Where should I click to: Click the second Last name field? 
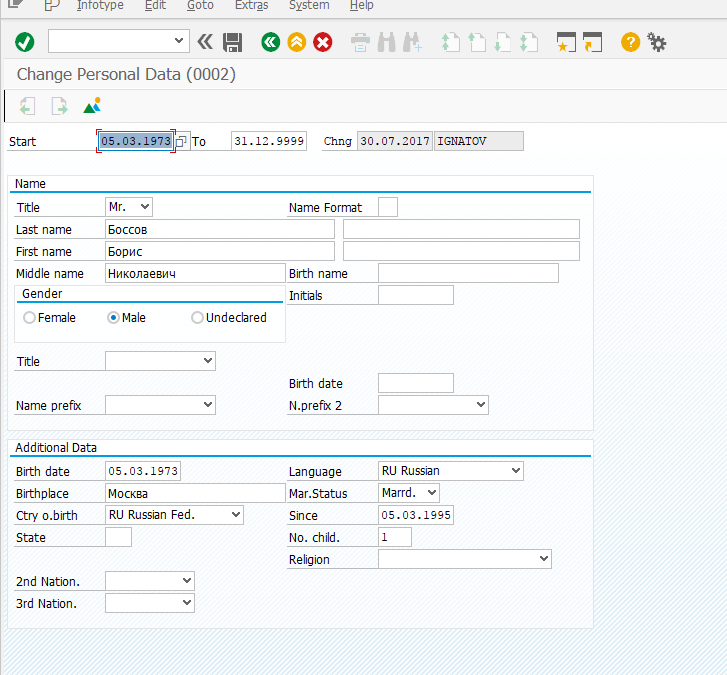tap(461, 229)
